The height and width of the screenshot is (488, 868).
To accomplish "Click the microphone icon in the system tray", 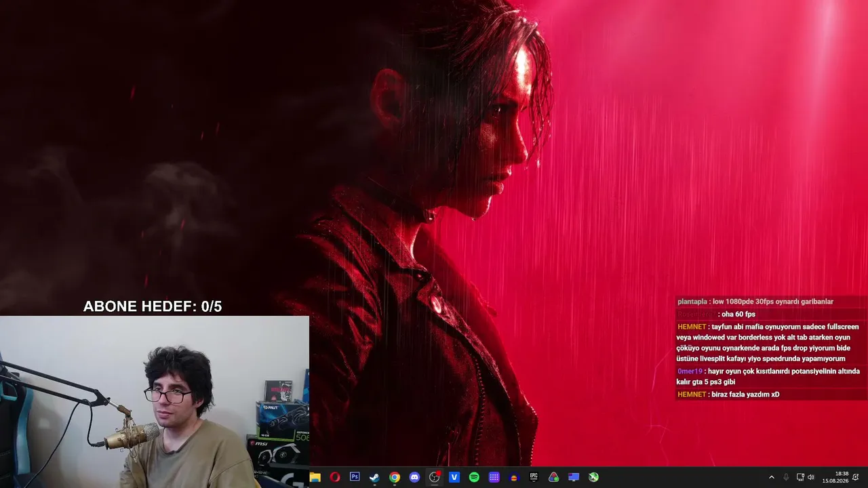I will click(786, 477).
